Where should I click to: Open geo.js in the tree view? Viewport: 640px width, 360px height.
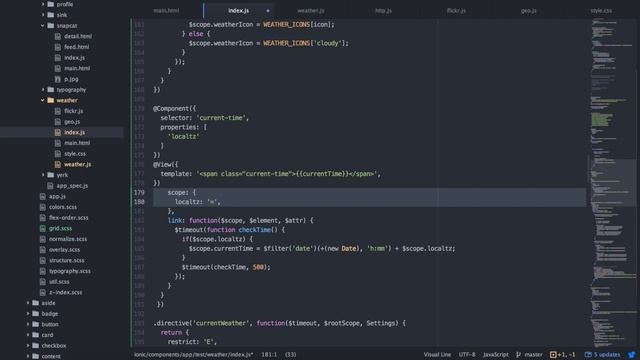click(x=72, y=122)
